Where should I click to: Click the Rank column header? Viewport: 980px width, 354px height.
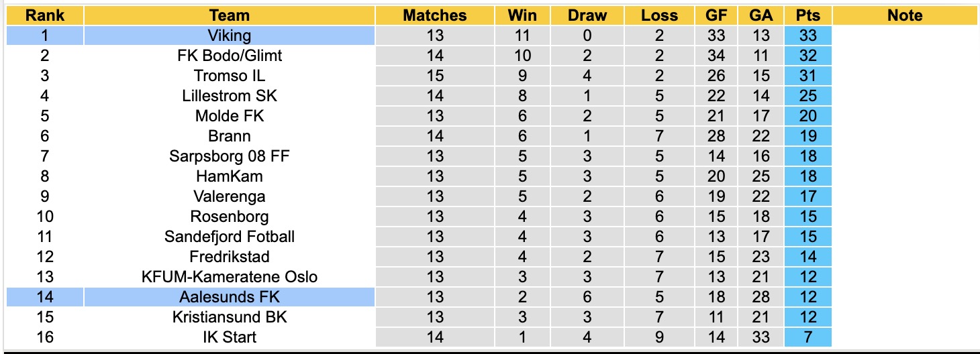(x=46, y=15)
